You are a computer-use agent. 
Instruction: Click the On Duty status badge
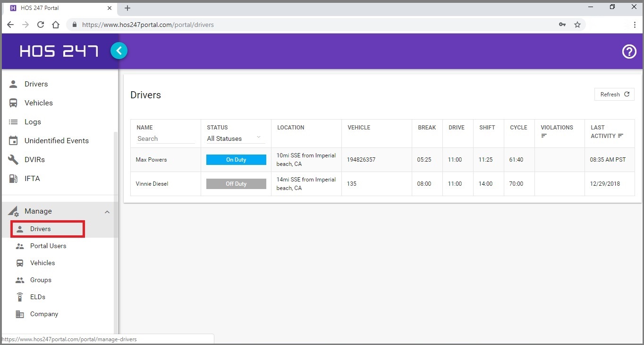pos(236,160)
